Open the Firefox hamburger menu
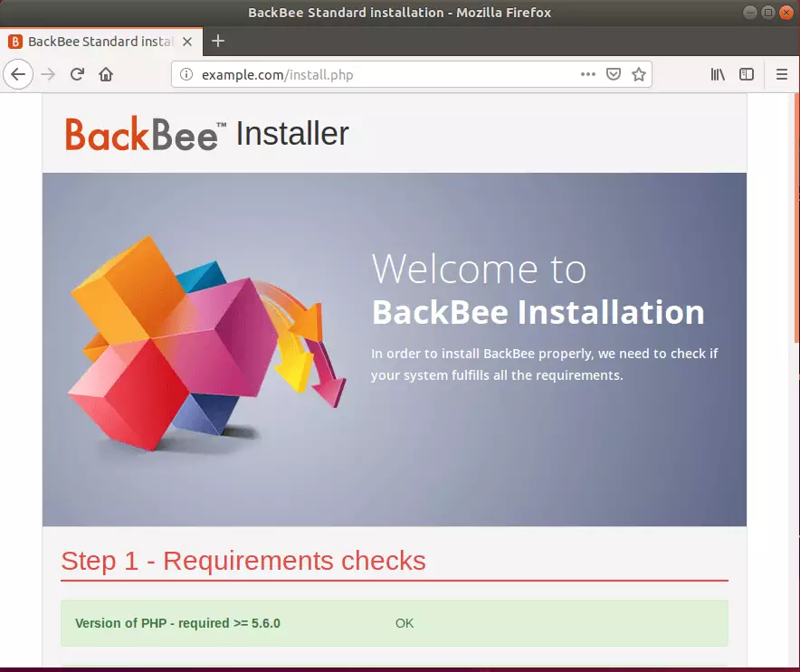The width and height of the screenshot is (800, 672). tap(782, 74)
